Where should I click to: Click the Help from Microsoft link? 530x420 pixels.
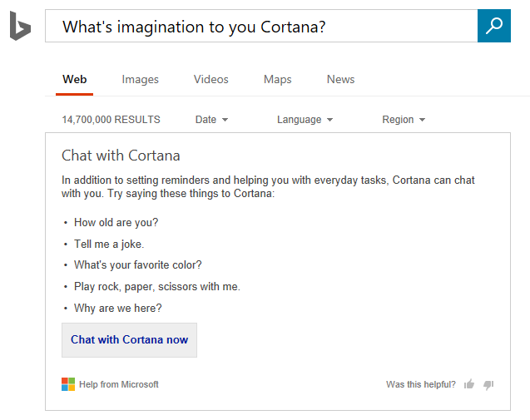coord(118,384)
